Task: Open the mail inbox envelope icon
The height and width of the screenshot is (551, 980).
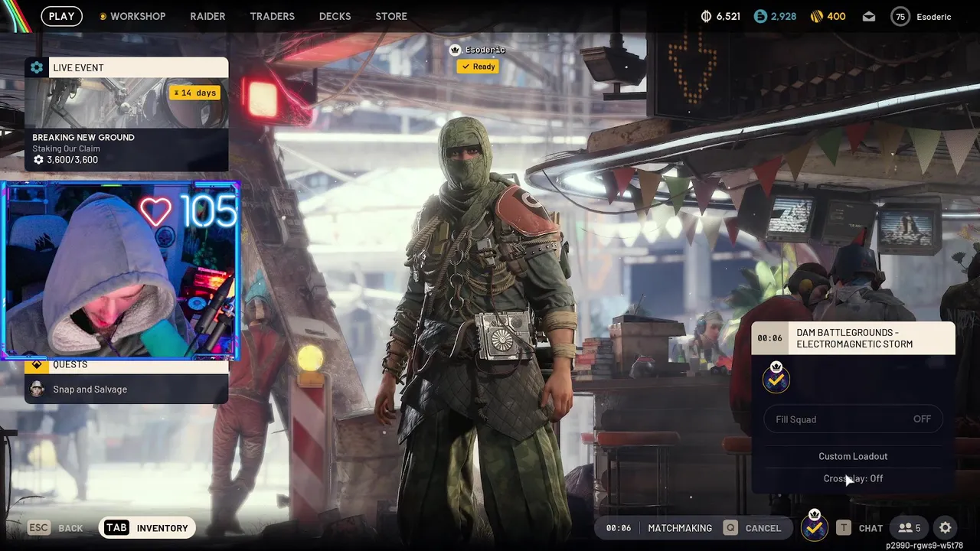Action: [x=869, y=16]
